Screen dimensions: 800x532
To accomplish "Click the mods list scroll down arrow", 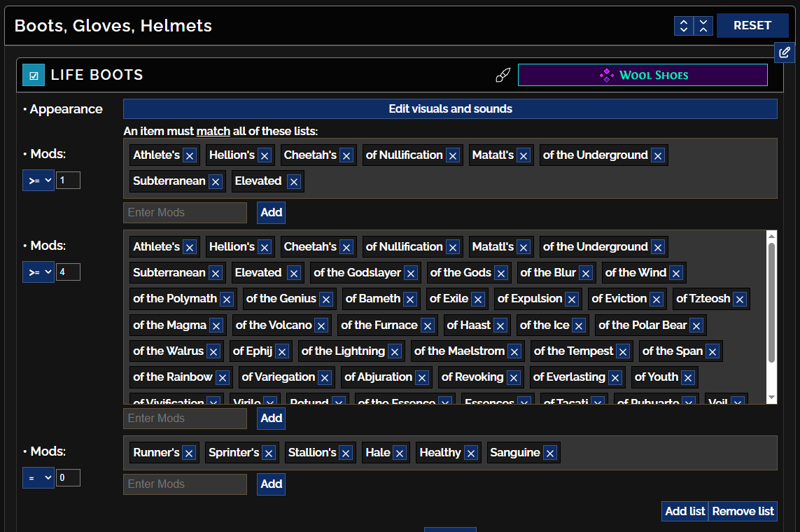I will 771,398.
